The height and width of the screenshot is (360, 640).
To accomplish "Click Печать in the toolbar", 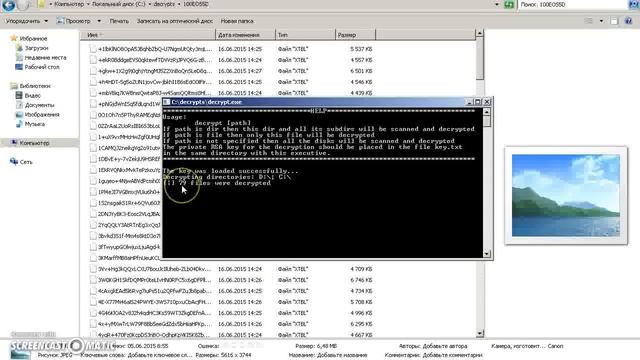I will 119,21.
